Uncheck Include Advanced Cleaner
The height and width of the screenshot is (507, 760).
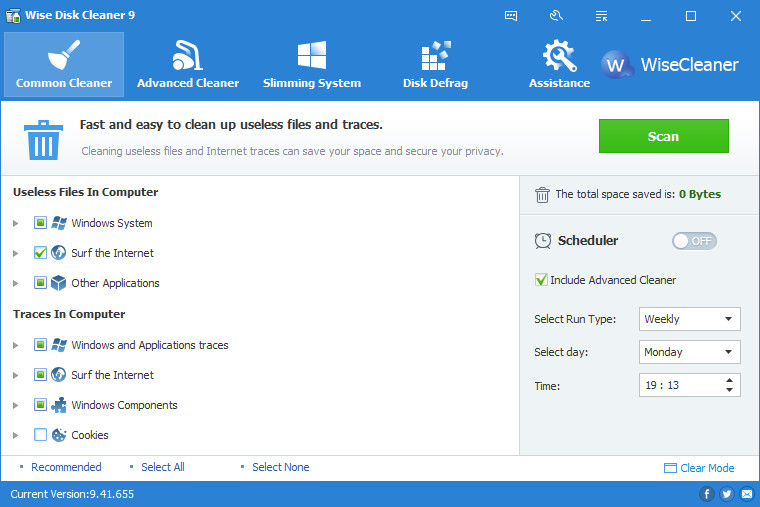(x=541, y=280)
